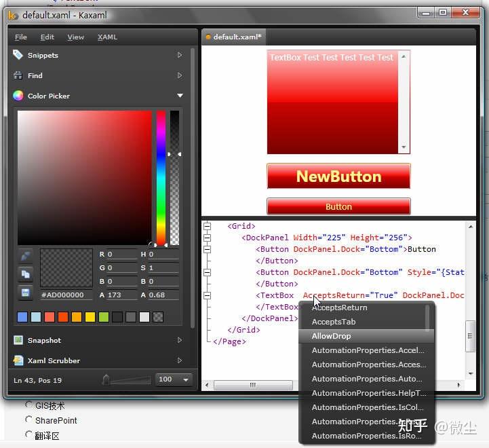Image resolution: width=489 pixels, height=448 pixels.
Task: Open the View menu
Action: 75,37
